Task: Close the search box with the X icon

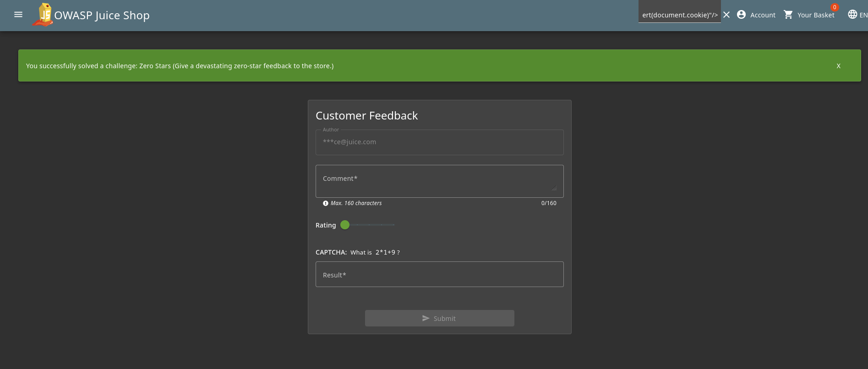Action: pyautogui.click(x=726, y=15)
